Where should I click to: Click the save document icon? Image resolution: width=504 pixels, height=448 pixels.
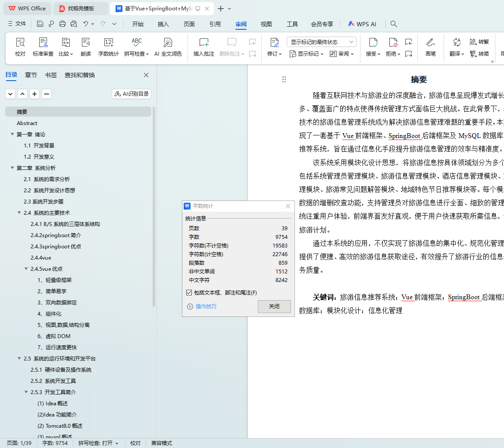40,24
